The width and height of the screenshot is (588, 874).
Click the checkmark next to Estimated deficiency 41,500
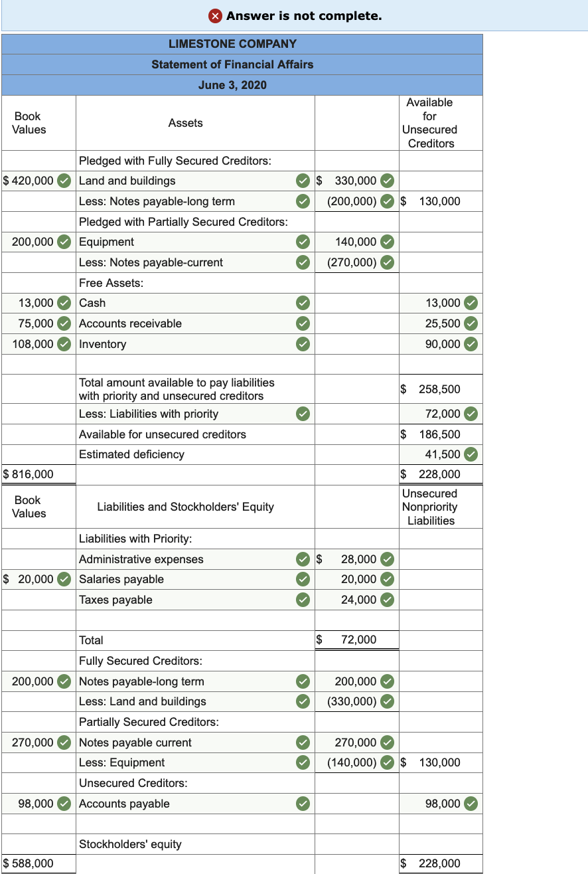tap(469, 454)
